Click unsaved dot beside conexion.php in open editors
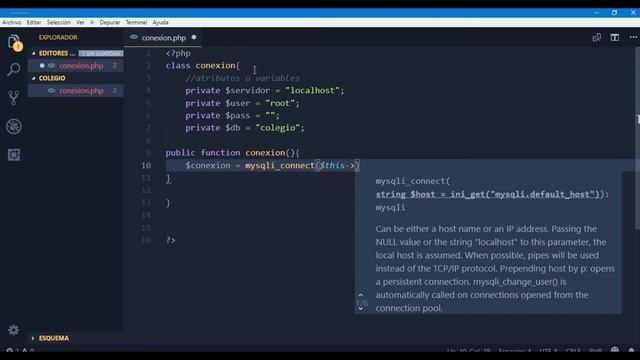The height and width of the screenshot is (360, 640). point(42,66)
